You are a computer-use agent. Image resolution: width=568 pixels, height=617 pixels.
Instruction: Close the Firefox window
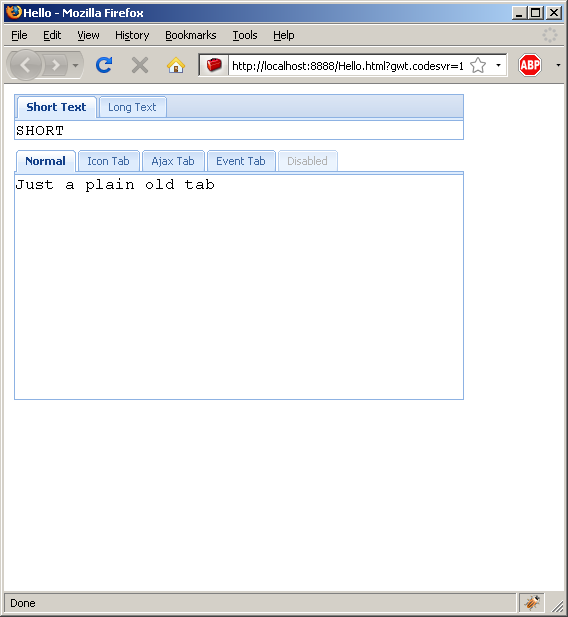(x=554, y=13)
